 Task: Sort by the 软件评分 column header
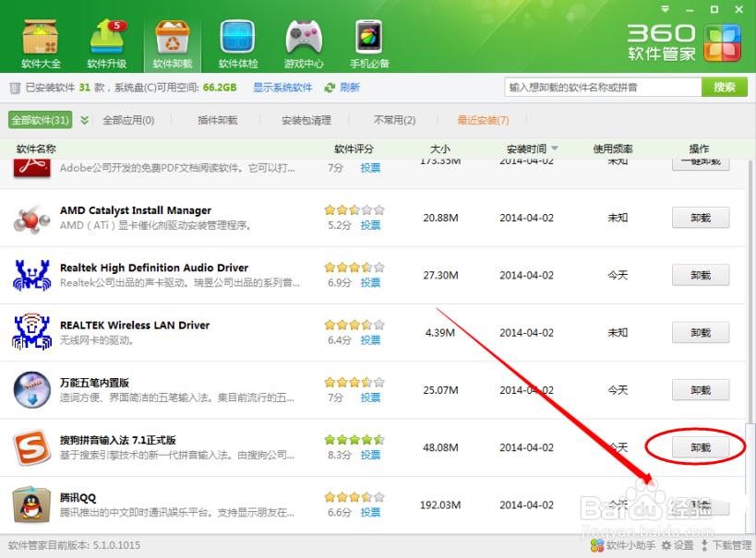(x=354, y=148)
